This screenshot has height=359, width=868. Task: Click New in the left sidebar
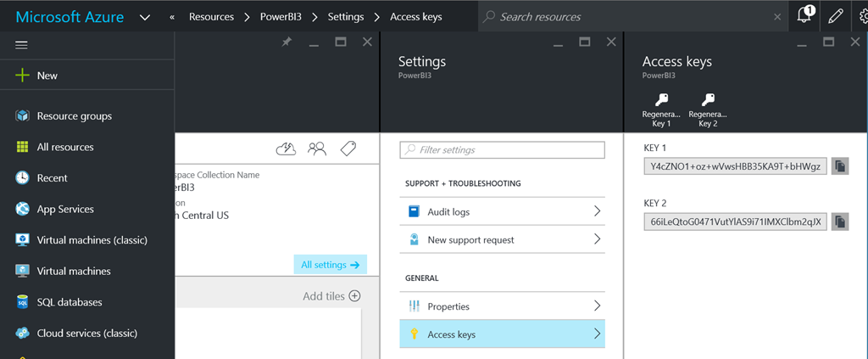[x=47, y=76]
